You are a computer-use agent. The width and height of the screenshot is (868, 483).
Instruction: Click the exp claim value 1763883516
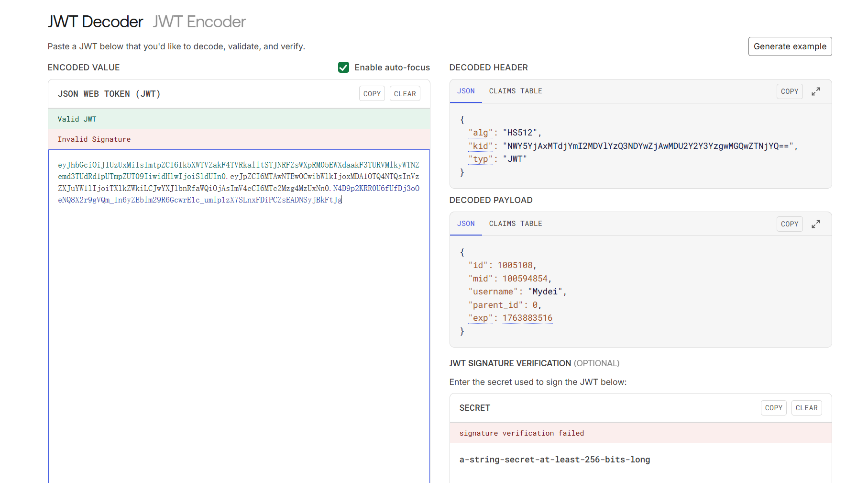(527, 318)
